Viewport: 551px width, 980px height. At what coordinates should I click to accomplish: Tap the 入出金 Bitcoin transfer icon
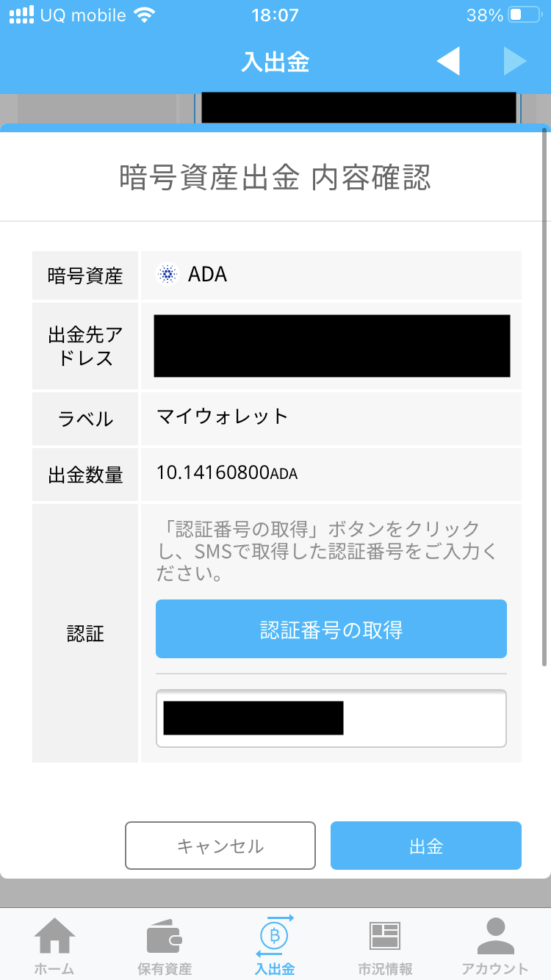point(275,934)
